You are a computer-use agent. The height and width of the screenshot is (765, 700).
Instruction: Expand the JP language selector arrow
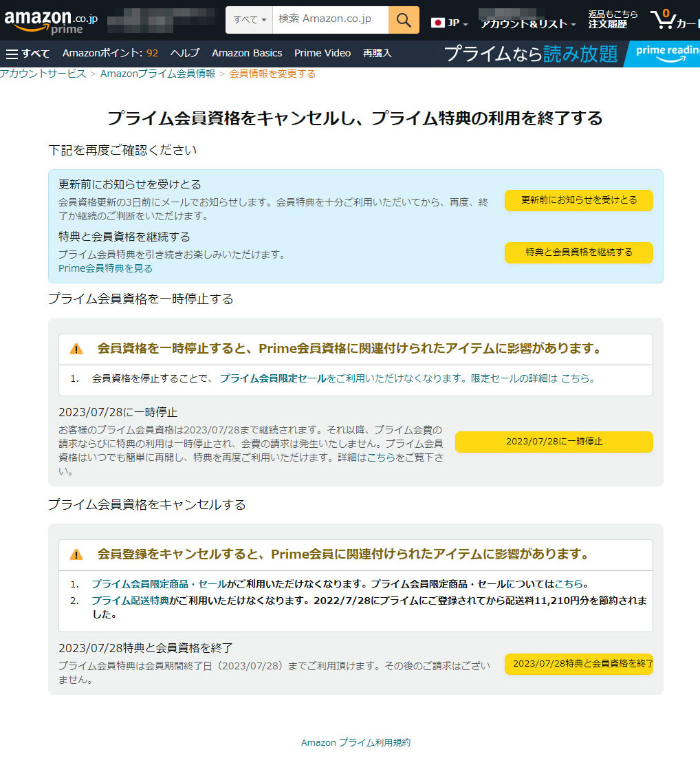[x=466, y=24]
